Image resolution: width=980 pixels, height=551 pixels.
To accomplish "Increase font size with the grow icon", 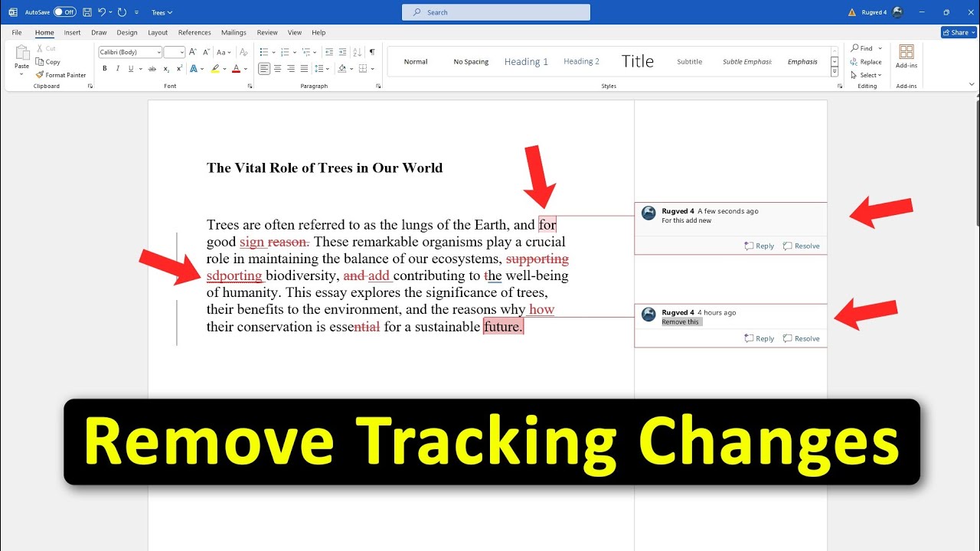I will 194,52.
